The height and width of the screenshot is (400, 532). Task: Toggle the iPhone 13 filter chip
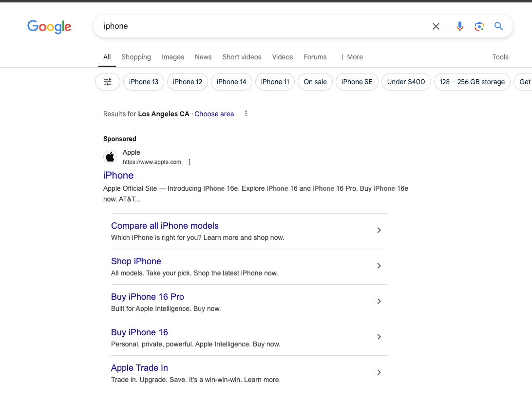coord(144,82)
